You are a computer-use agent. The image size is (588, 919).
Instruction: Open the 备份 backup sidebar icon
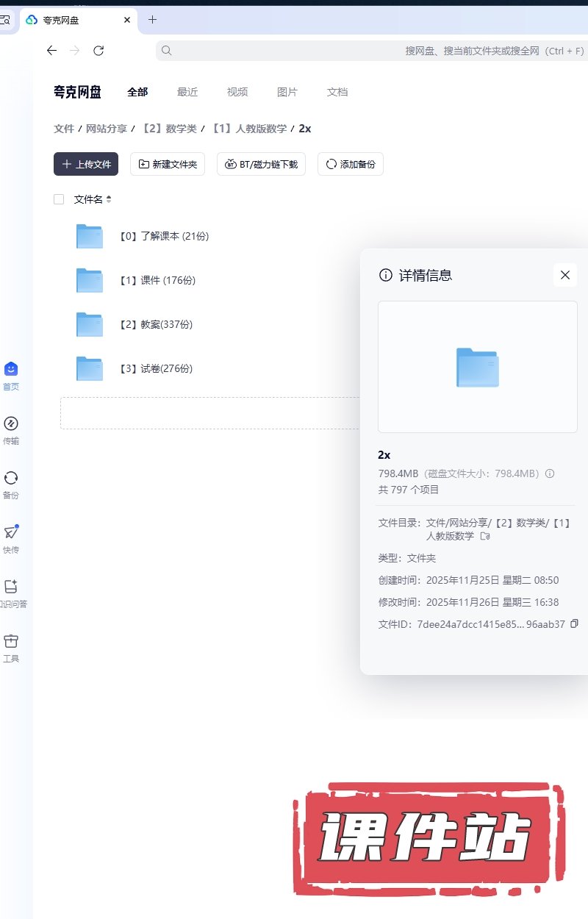tap(10, 478)
